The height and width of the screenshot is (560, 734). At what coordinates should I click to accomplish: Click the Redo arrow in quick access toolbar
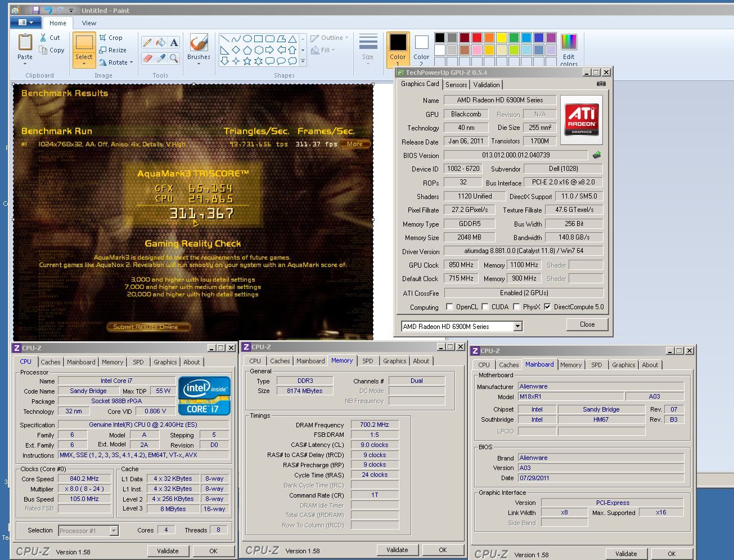[60, 10]
